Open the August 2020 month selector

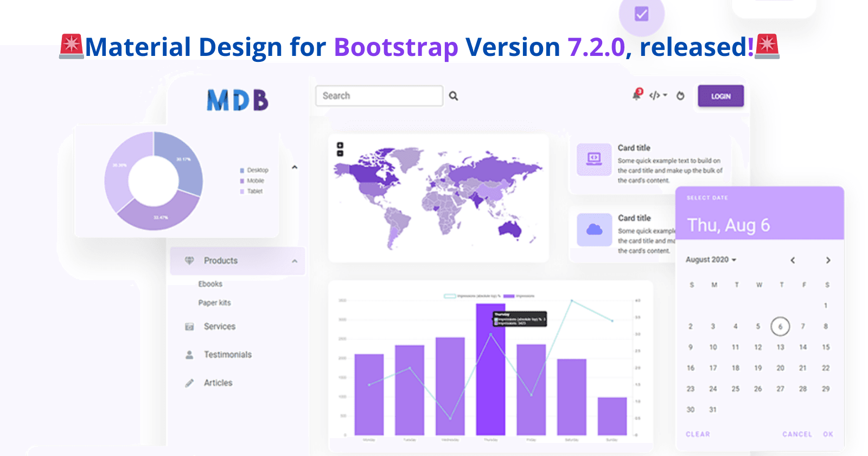711,260
